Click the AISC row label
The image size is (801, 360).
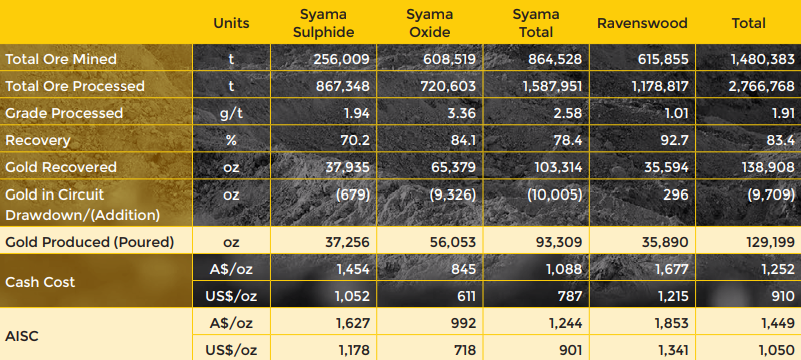tap(21, 337)
